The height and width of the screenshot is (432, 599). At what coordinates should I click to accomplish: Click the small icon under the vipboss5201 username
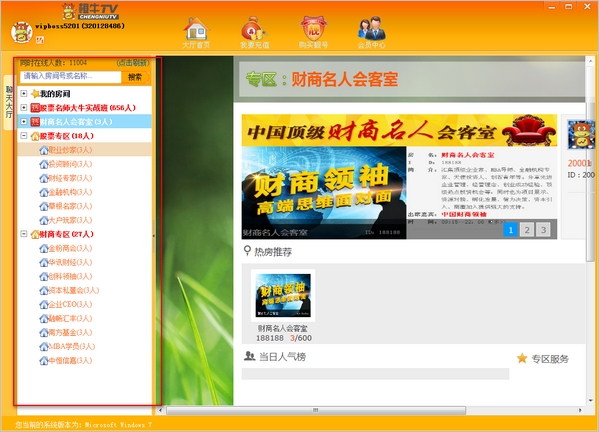(x=40, y=40)
